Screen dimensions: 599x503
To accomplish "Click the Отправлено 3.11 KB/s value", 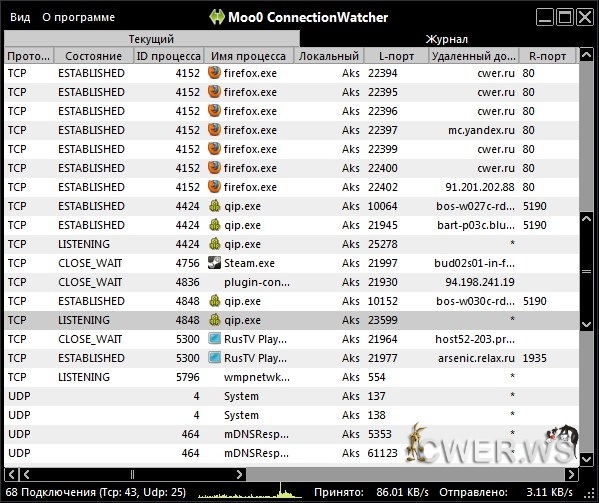I will (549, 492).
